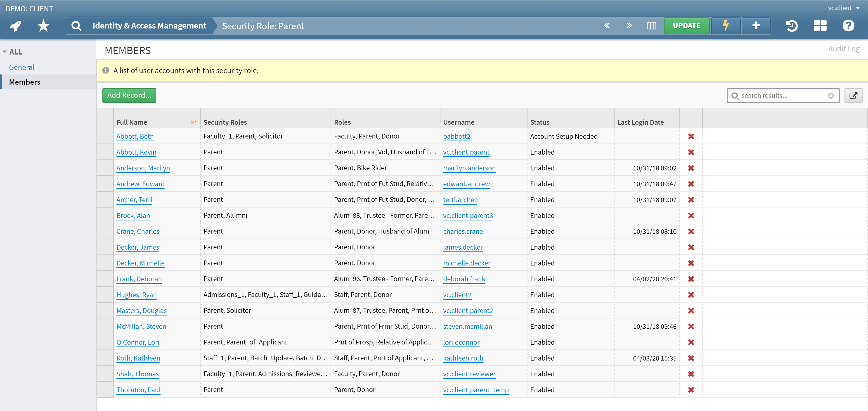Image resolution: width=868 pixels, height=411 pixels.
Task: Click the lightning bolt actions button
Action: pos(726,26)
